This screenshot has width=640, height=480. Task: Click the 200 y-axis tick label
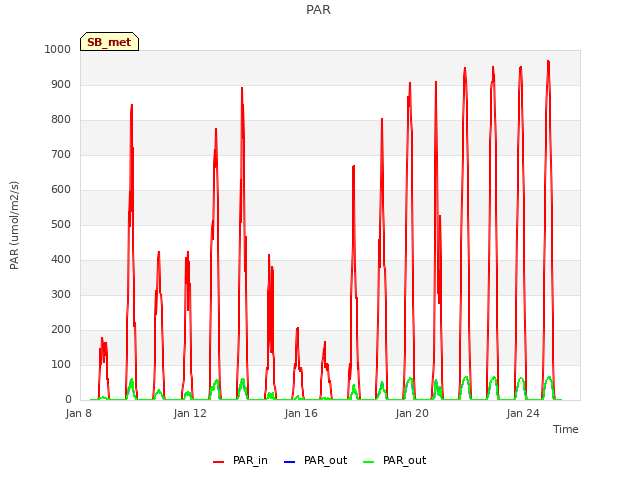coord(61,330)
